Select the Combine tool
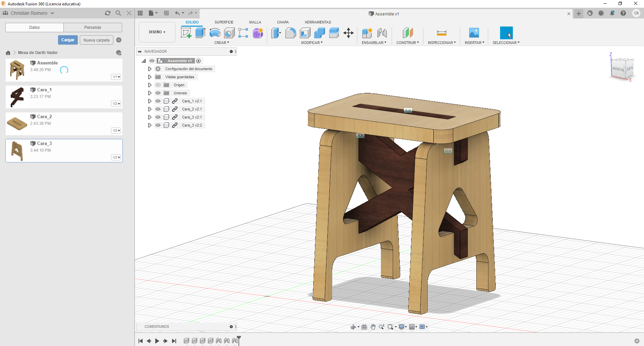The image size is (644, 346). tap(319, 33)
